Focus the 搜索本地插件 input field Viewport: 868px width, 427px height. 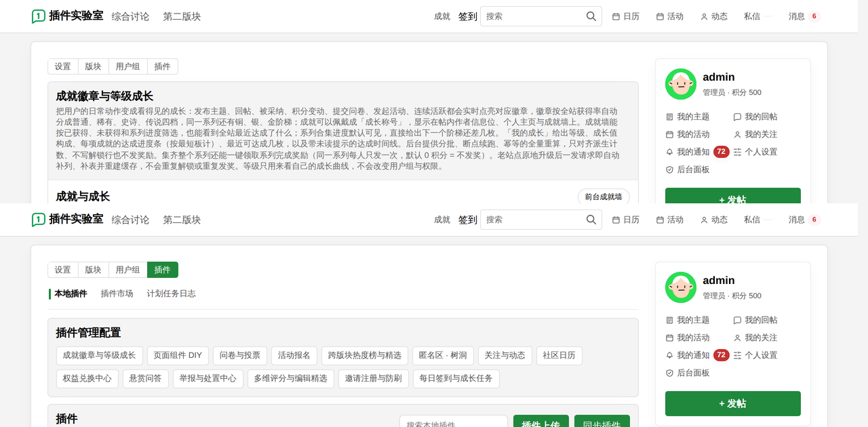pyautogui.click(x=454, y=421)
